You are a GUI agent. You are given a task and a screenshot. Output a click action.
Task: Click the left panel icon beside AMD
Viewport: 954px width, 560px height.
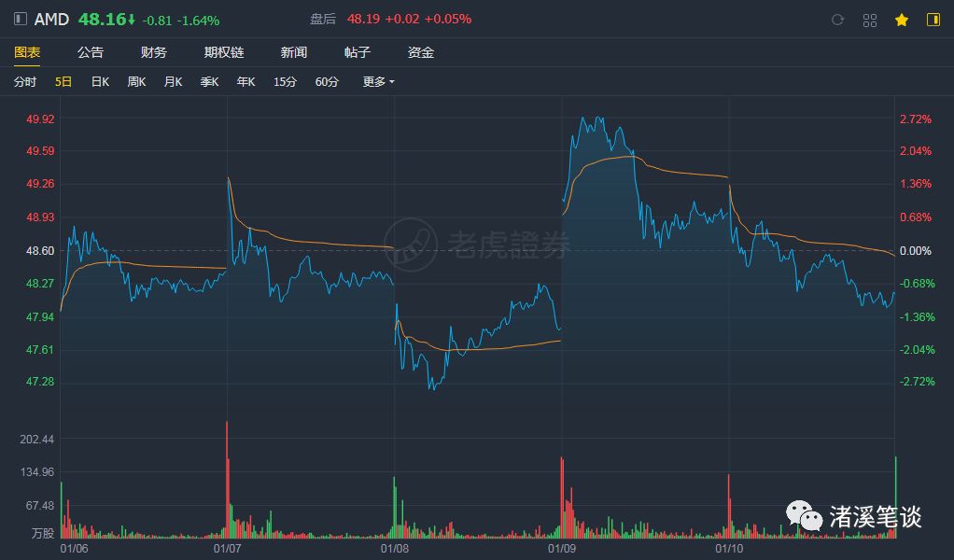coord(21,19)
